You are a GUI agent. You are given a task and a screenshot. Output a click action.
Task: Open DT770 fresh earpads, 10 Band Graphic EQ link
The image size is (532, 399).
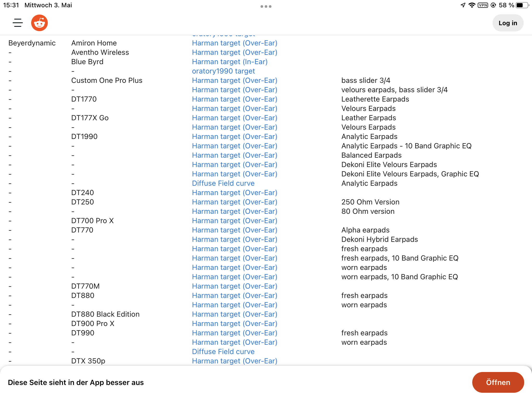click(x=235, y=258)
